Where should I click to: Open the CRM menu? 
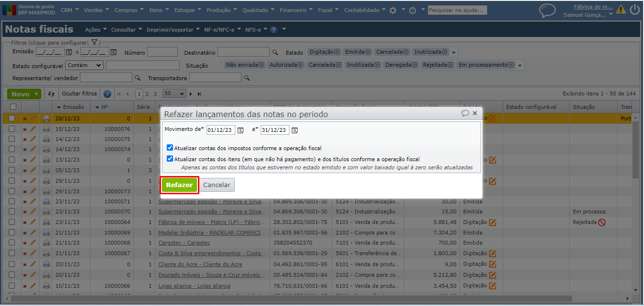[x=70, y=10]
